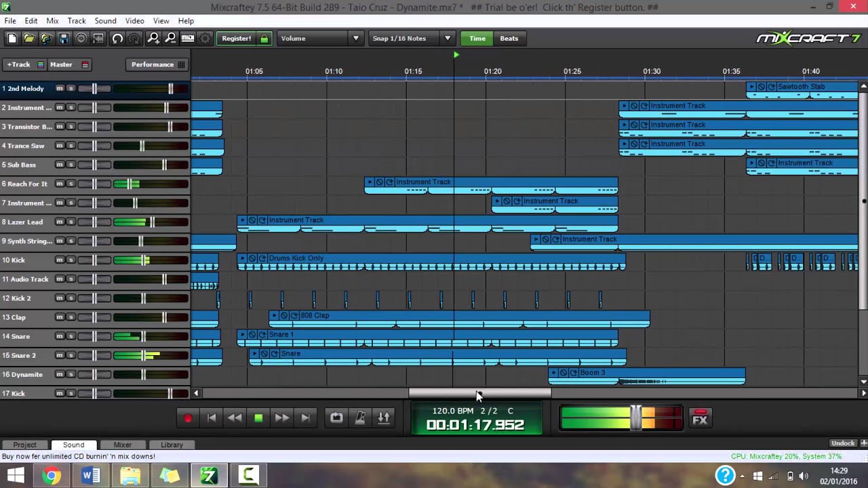Open the +Track add track menu
Viewport: 868px width, 488px height.
point(24,64)
